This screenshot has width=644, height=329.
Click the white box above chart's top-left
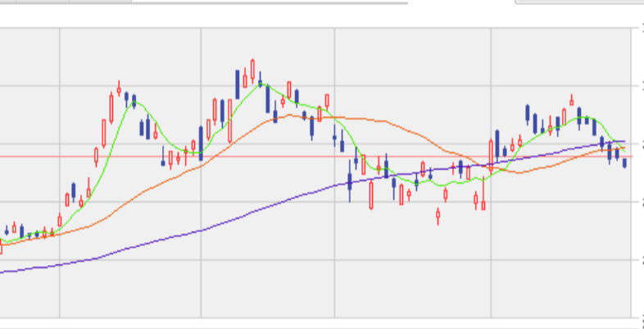205,2
